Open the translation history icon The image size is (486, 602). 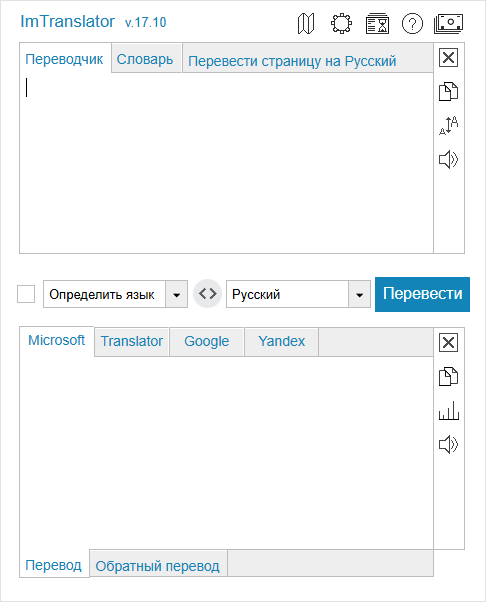[377, 24]
